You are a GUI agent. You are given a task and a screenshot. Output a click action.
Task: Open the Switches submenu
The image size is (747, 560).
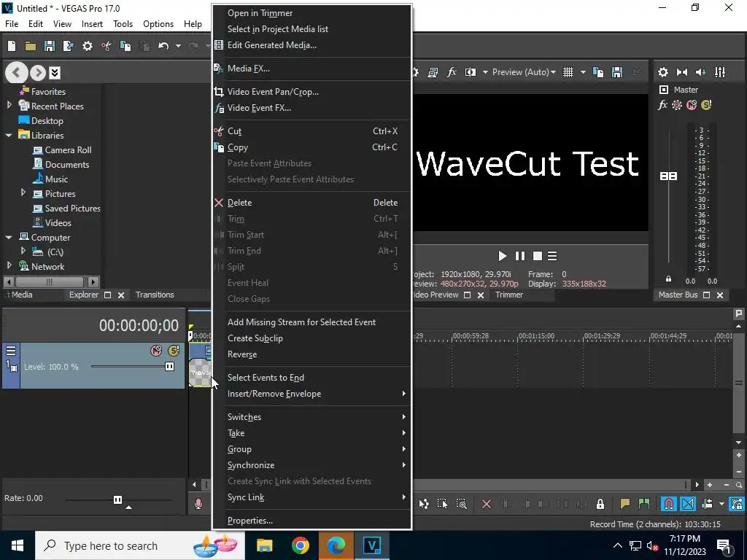tap(312, 417)
